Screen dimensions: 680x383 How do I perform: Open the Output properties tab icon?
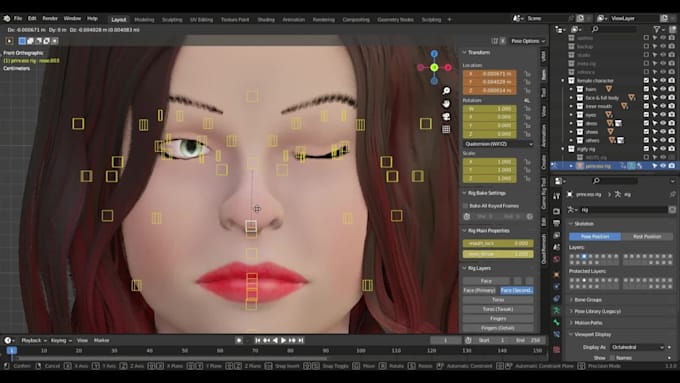point(556,223)
